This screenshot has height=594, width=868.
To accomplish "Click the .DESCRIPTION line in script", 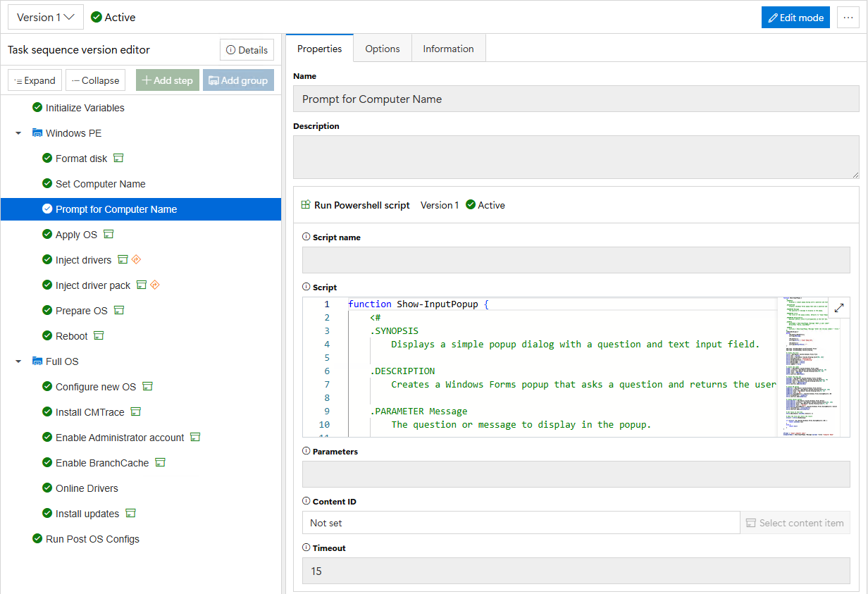I will tap(402, 371).
